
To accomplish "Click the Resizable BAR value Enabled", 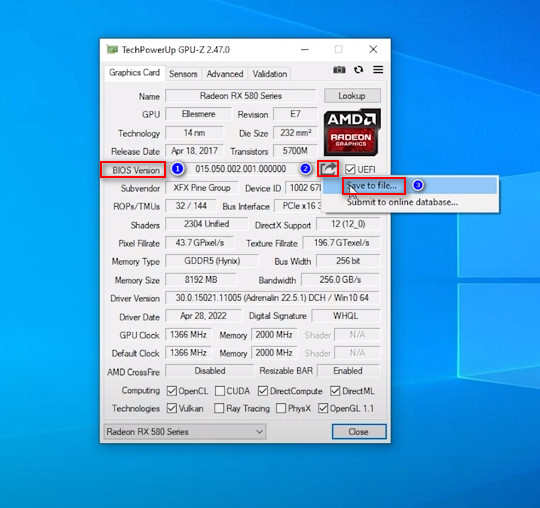I will click(x=348, y=371).
